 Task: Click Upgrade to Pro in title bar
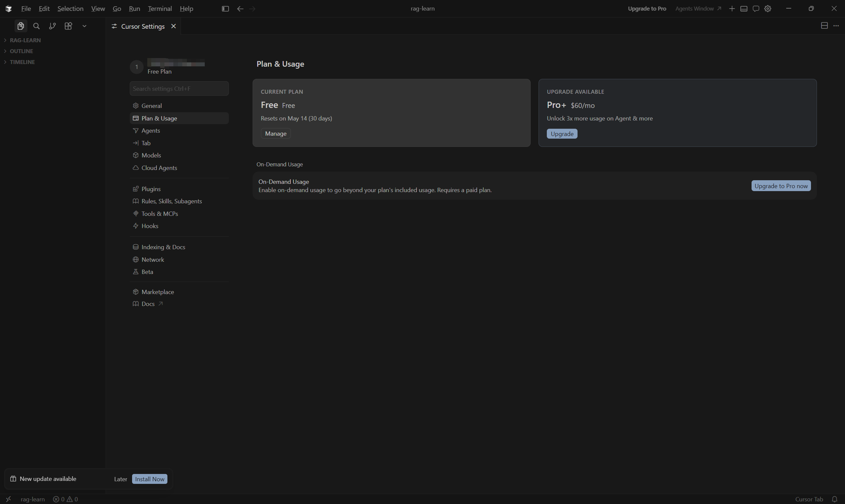coord(647,9)
